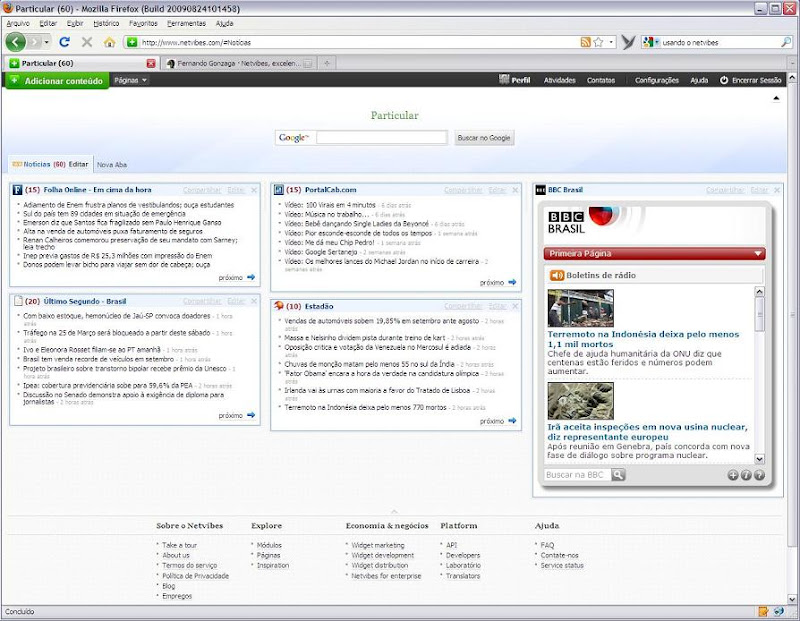Click the browser address bar URL field

coord(357,42)
